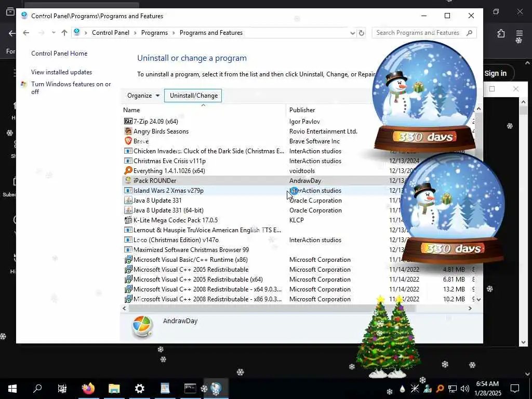Viewport: 532px width, 399px height.
Task: Click the voidtools publisher cell
Action: click(302, 170)
